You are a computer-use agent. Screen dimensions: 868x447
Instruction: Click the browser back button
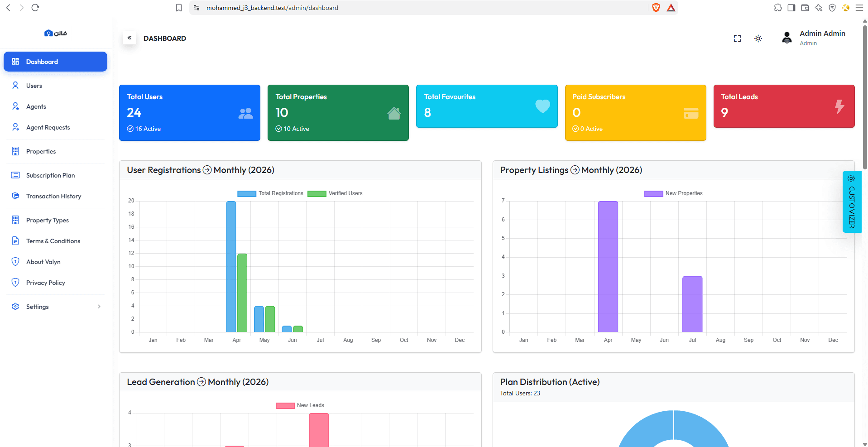8,8
